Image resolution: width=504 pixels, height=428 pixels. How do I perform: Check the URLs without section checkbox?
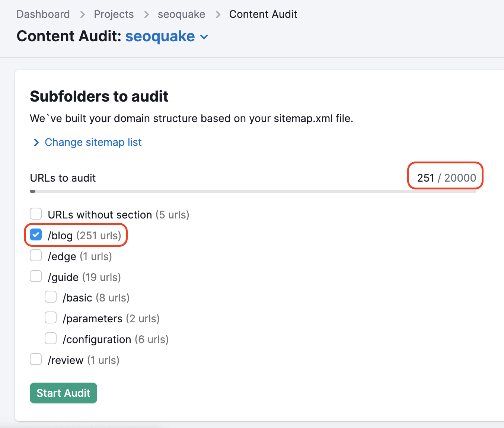click(36, 214)
